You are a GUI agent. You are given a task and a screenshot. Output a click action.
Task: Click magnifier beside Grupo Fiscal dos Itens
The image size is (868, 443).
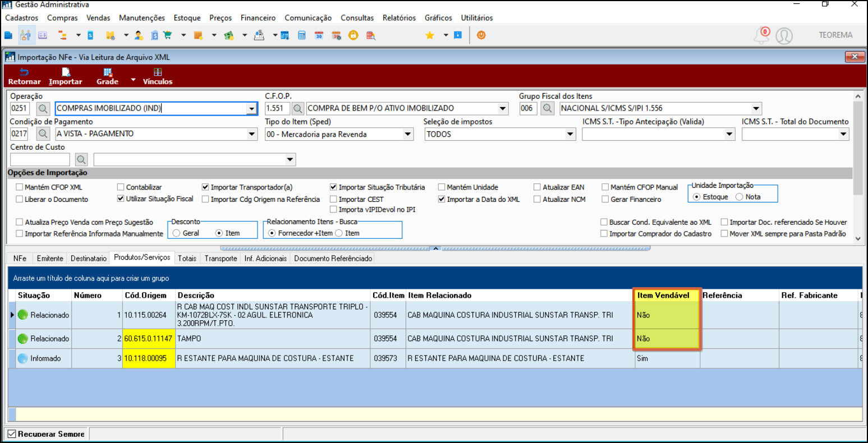(x=548, y=108)
